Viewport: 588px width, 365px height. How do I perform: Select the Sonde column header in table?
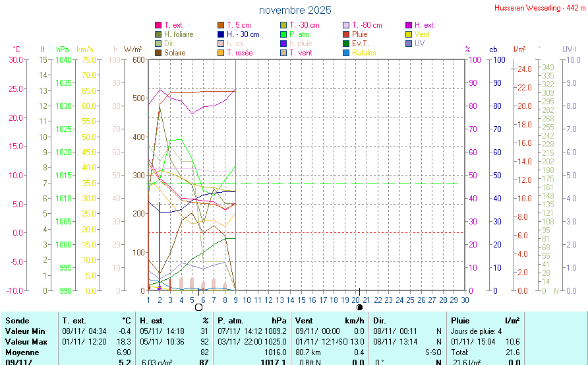coord(17,320)
